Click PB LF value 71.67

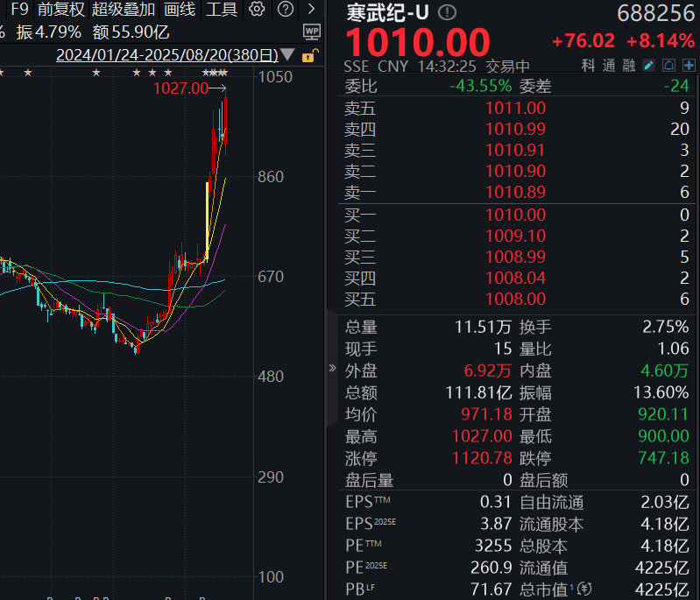pyautogui.click(x=491, y=589)
